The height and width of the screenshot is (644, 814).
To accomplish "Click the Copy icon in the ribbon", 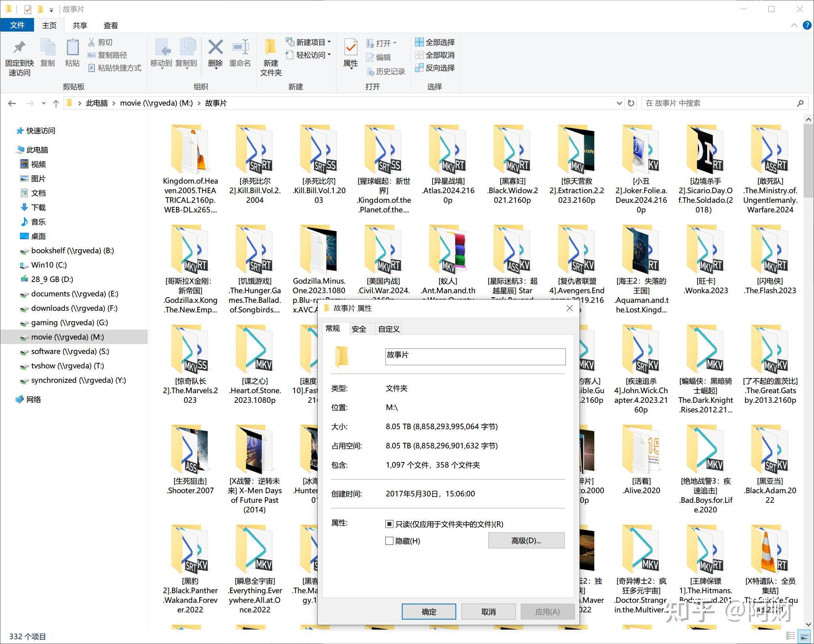I will [48, 48].
